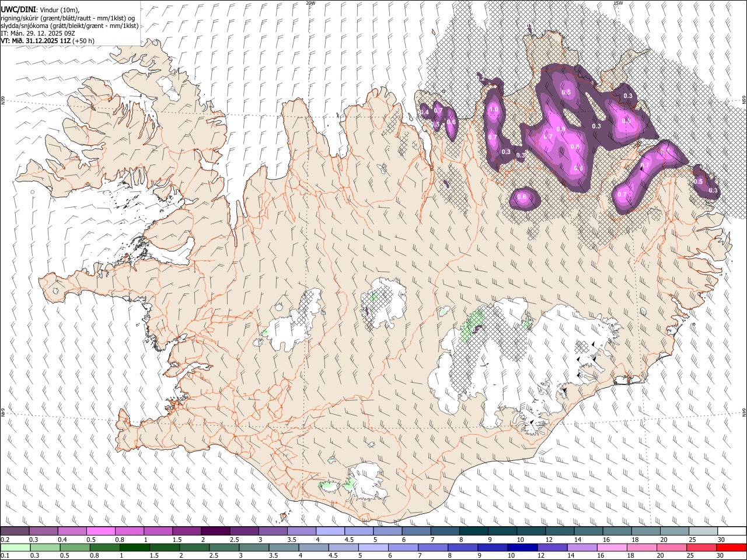
Task: Select the 'rigning/skúrir' description line
Action: coord(67,18)
